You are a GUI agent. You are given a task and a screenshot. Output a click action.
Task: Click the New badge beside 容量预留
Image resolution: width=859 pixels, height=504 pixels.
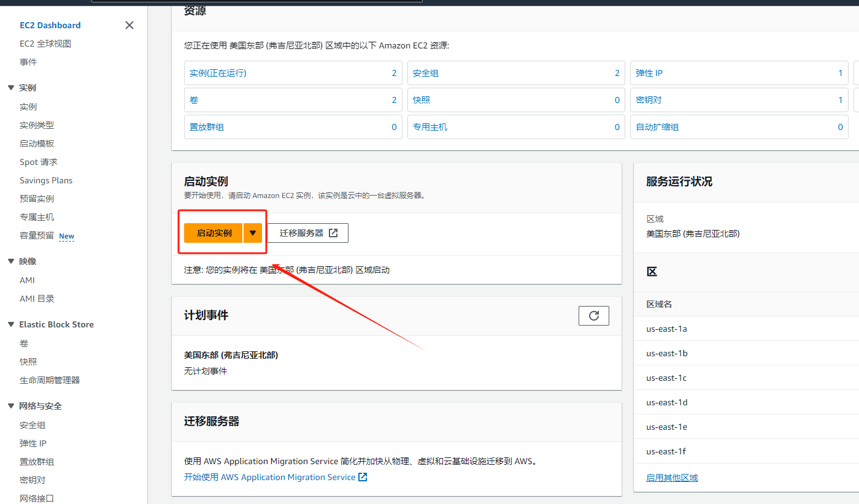pyautogui.click(x=66, y=236)
